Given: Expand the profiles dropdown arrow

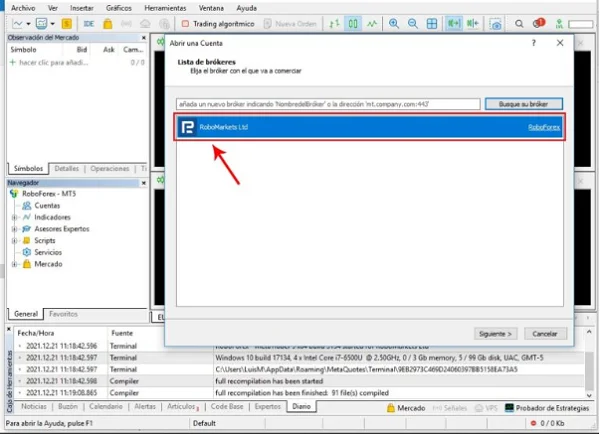Looking at the screenshot, I should (52, 24).
